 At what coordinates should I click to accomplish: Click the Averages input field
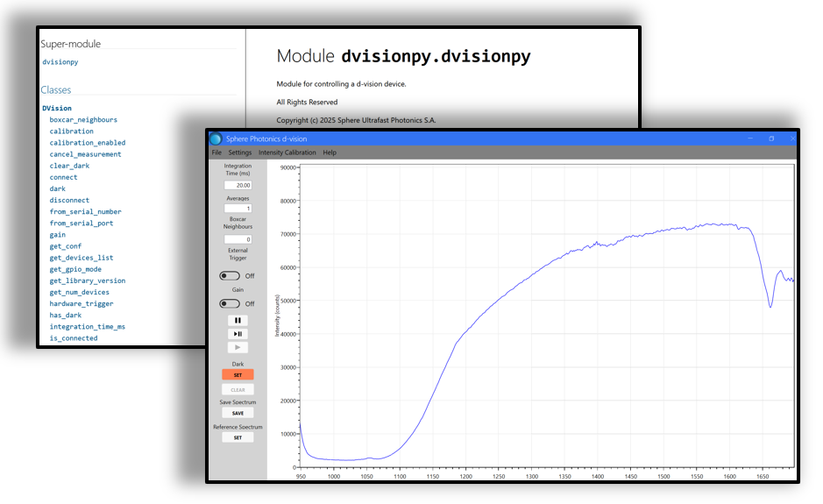coord(238,209)
